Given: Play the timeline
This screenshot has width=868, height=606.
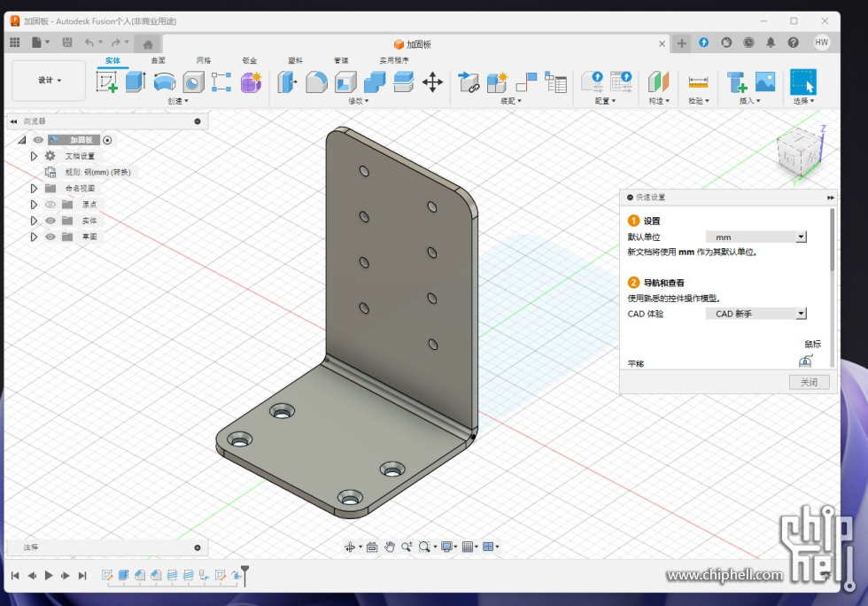Looking at the screenshot, I should tap(49, 576).
